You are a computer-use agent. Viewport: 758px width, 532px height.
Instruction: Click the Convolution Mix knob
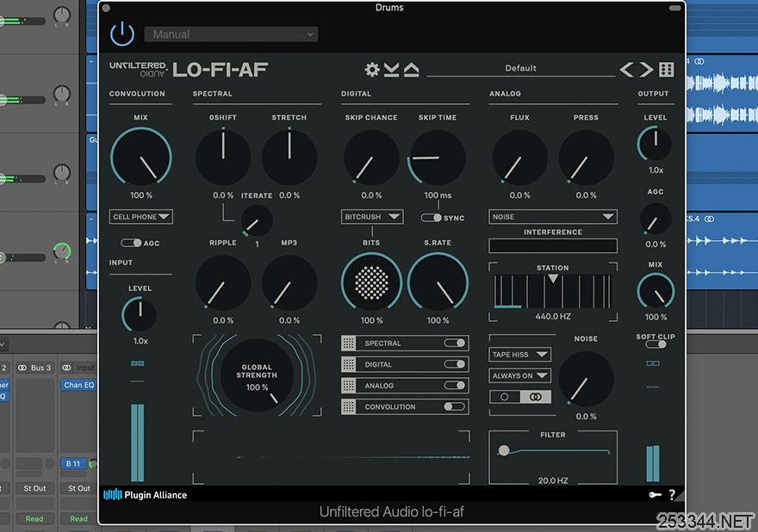140,158
